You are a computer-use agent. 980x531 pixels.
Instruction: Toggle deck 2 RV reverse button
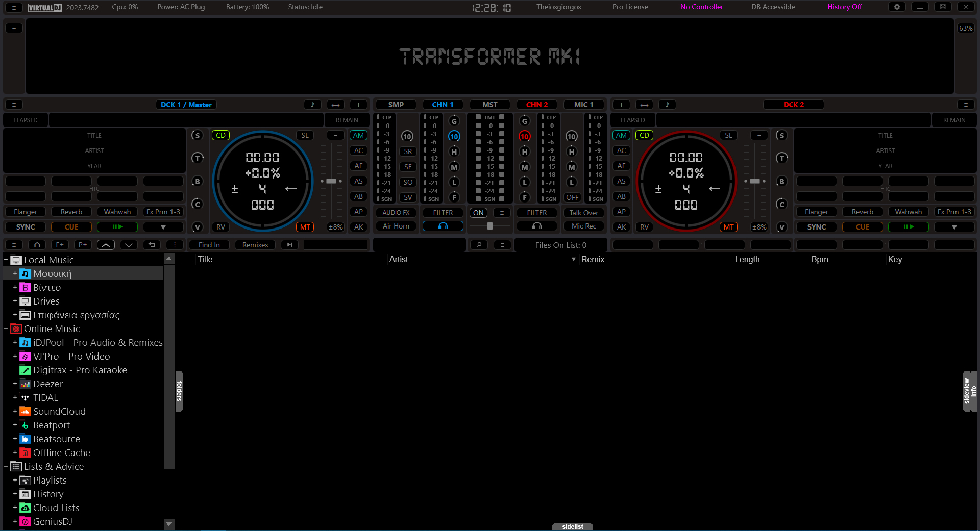(644, 227)
